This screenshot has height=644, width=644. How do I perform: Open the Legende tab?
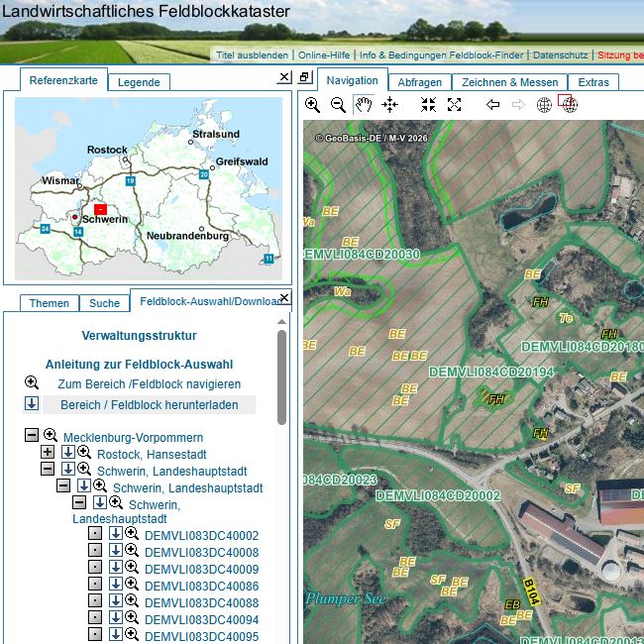pyautogui.click(x=139, y=82)
